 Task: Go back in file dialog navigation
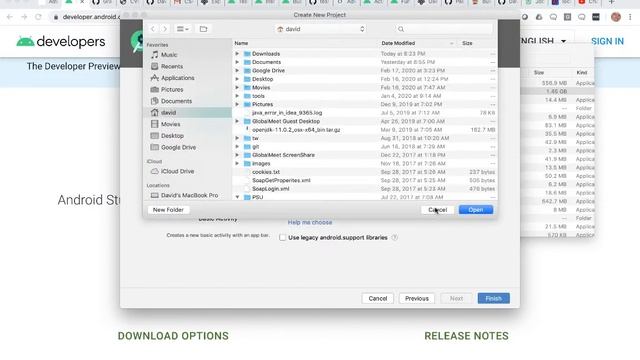coord(153,29)
